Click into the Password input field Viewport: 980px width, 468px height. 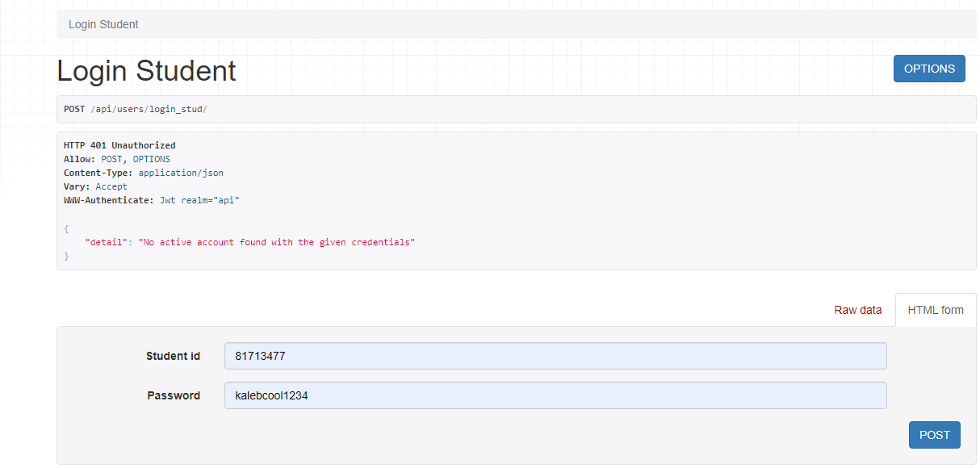pos(555,395)
